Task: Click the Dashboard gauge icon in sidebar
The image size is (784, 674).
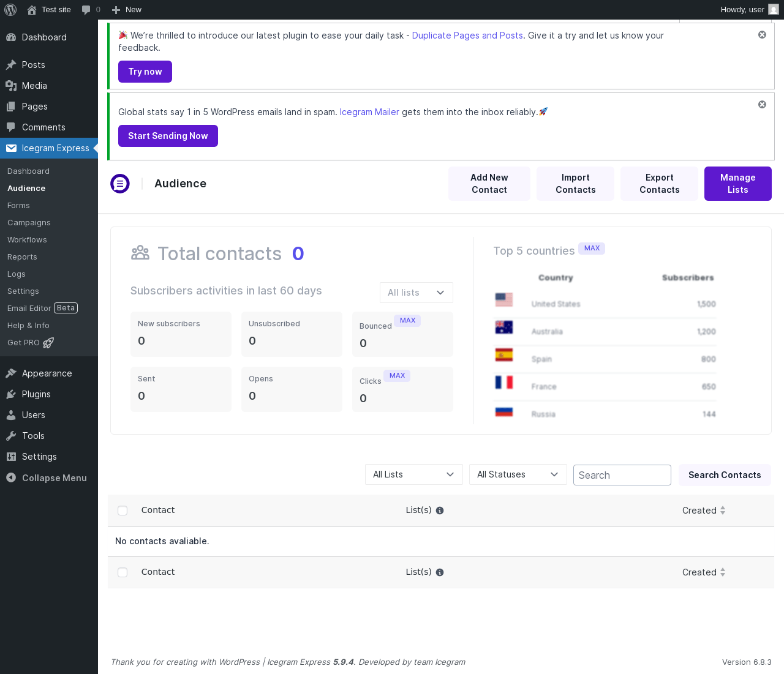Action: [11, 37]
